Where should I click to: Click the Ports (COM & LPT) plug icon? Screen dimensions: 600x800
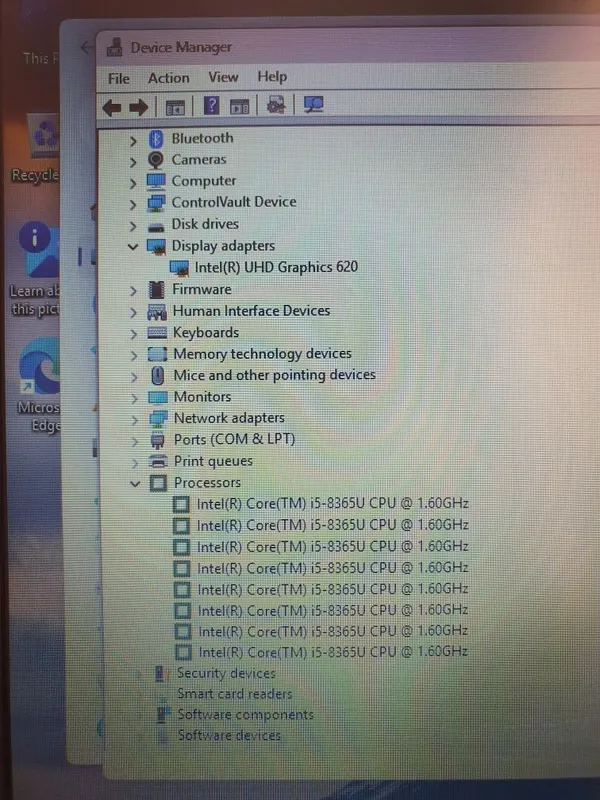(x=158, y=440)
